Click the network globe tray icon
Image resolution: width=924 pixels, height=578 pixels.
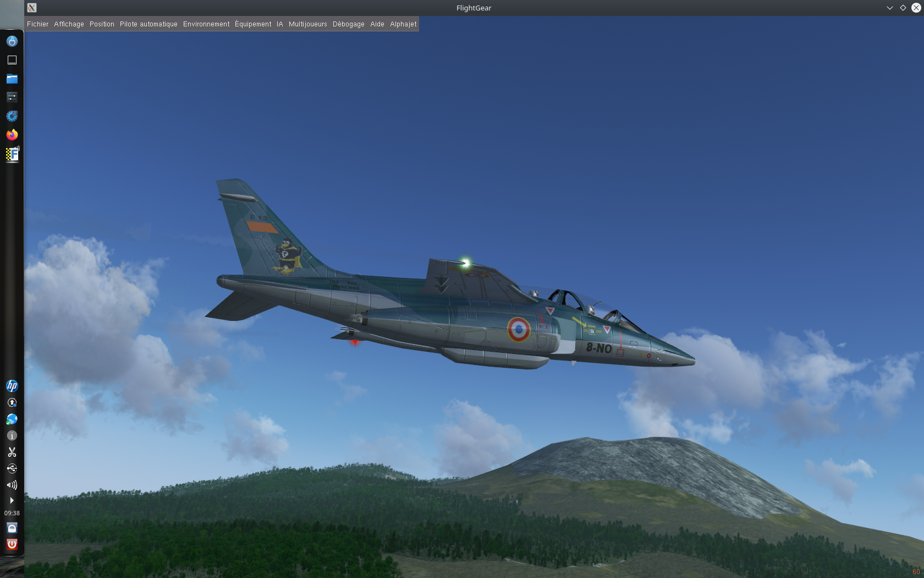pyautogui.click(x=12, y=419)
